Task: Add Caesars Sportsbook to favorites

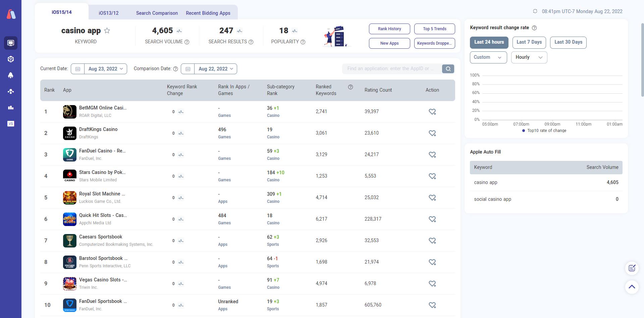Action: pyautogui.click(x=432, y=241)
